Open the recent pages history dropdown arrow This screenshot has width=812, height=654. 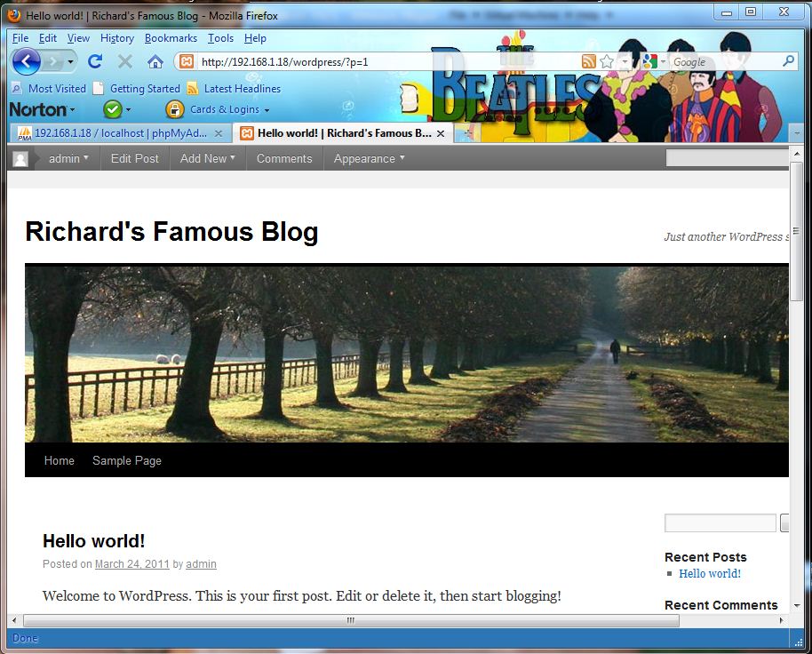pyautogui.click(x=70, y=62)
